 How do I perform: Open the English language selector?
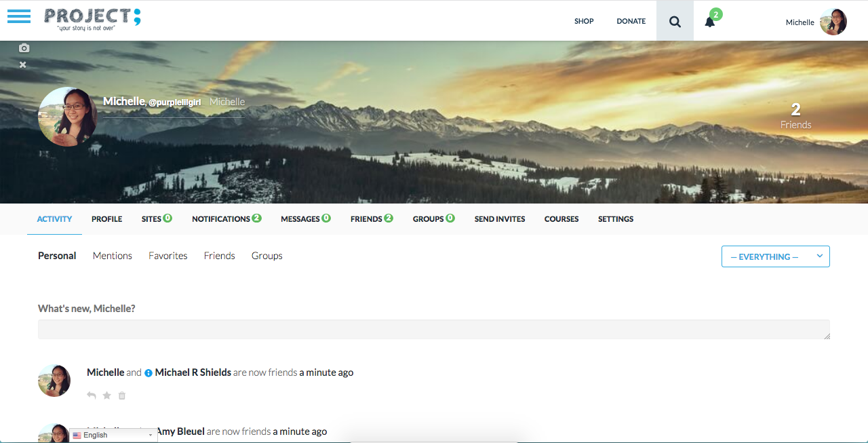tap(113, 435)
